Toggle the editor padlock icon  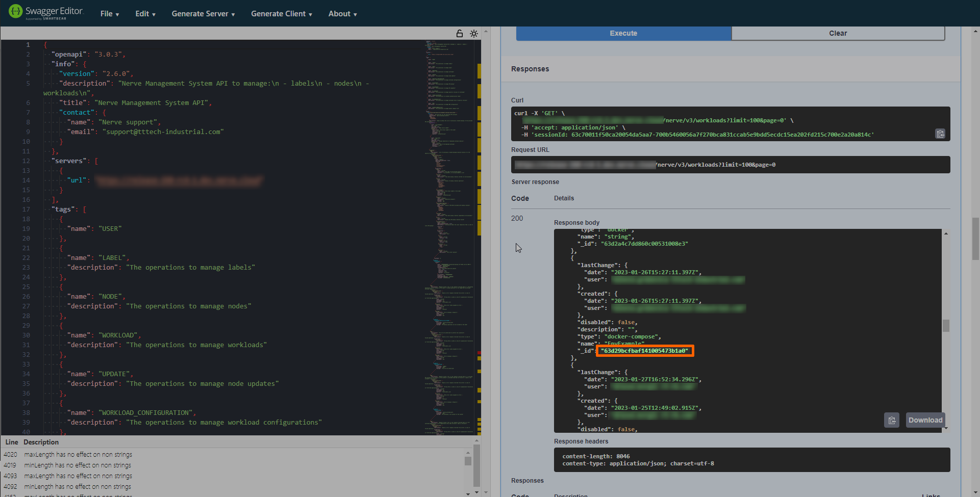(x=459, y=33)
